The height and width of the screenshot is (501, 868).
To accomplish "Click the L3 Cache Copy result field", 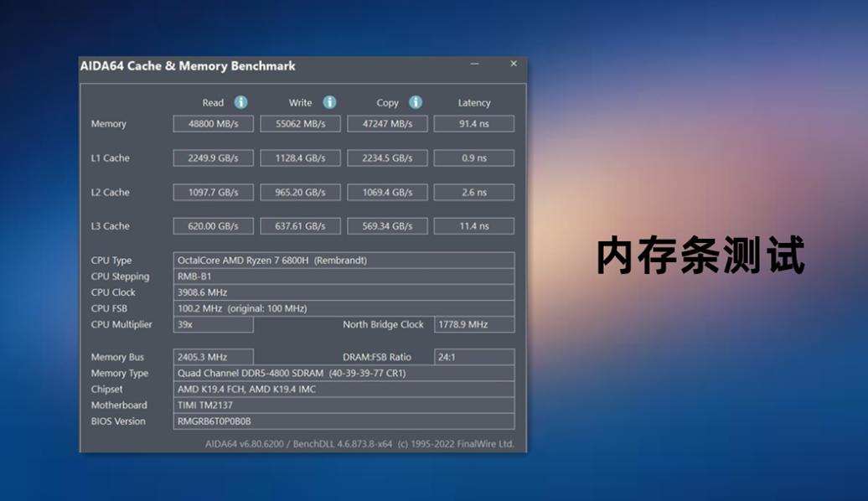I will click(x=387, y=225).
